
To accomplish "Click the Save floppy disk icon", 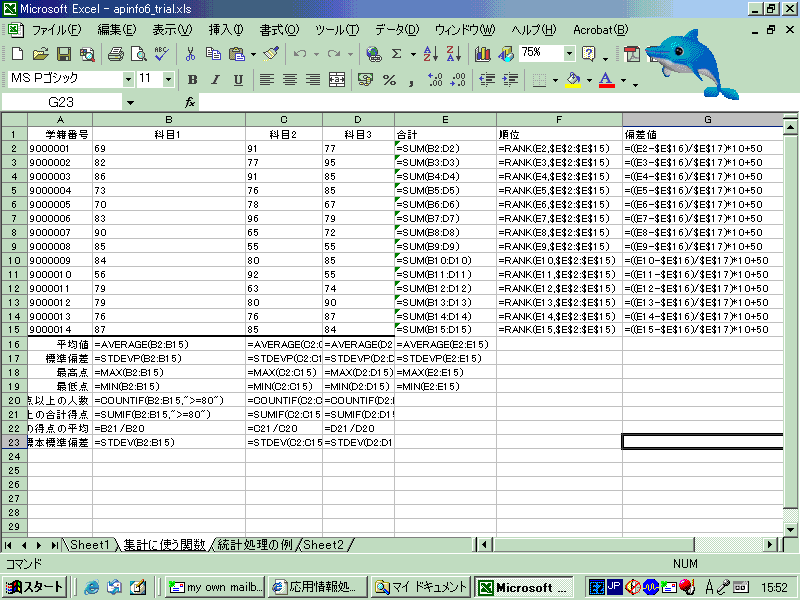I will pos(64,53).
